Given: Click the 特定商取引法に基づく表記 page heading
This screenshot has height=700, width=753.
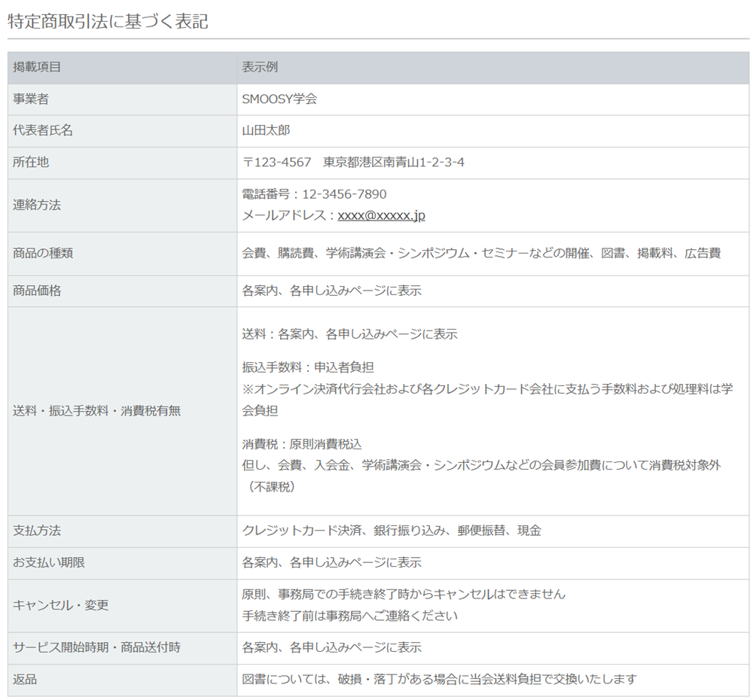Looking at the screenshot, I should click(108, 22).
